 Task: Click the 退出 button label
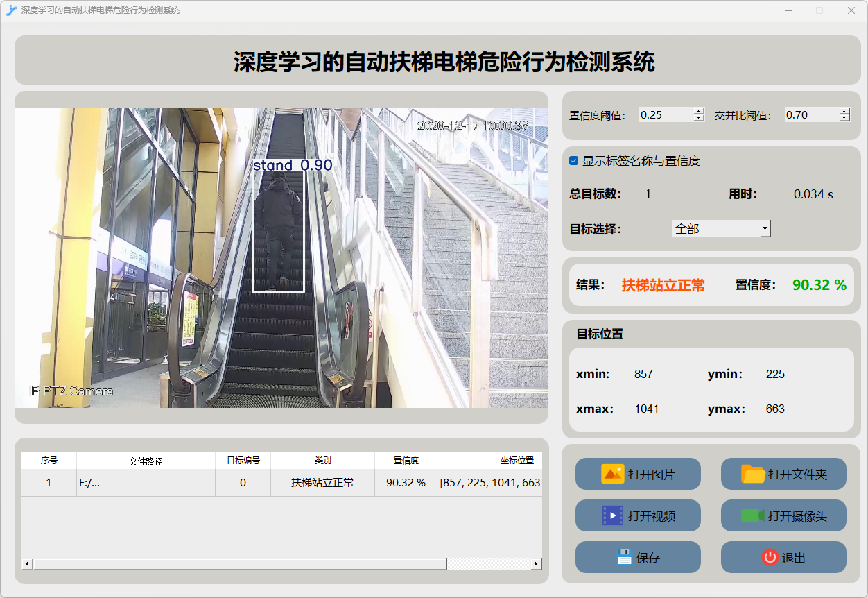point(794,558)
